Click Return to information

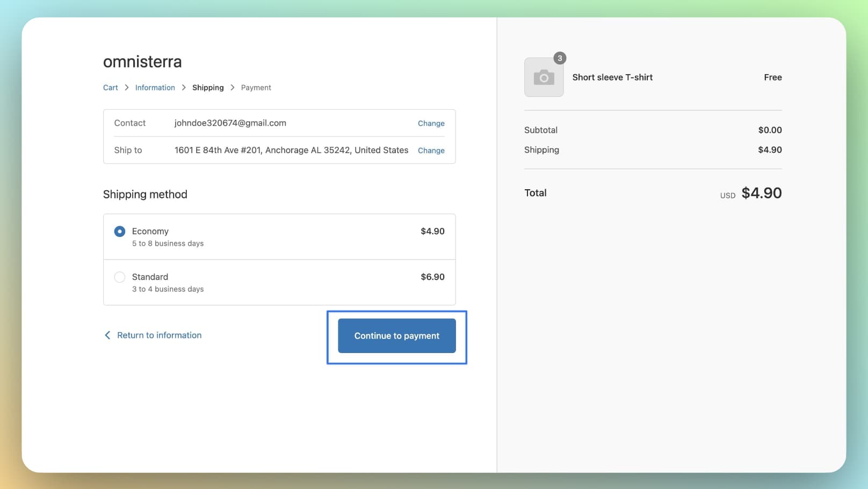click(x=159, y=335)
